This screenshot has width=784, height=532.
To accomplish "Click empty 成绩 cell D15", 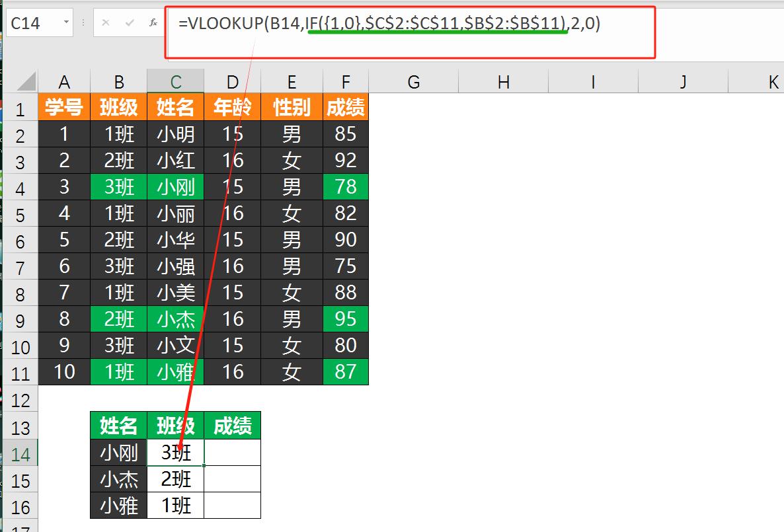I will [x=233, y=479].
